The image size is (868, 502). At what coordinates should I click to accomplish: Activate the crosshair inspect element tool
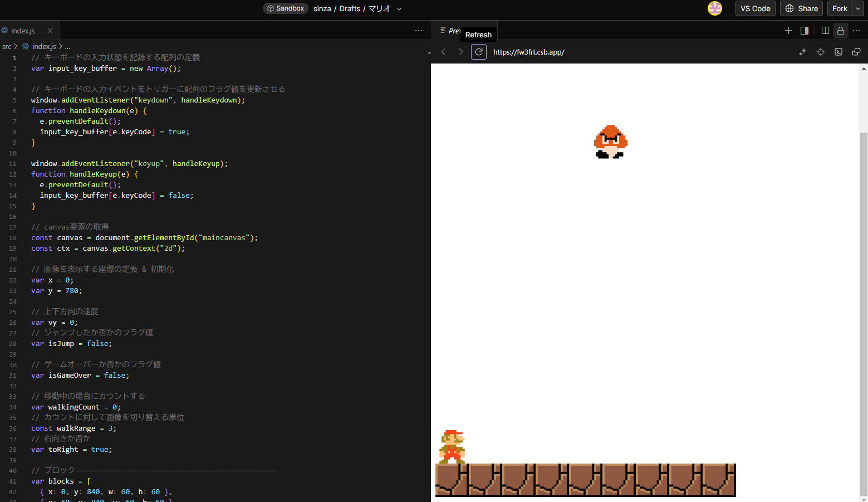click(x=821, y=52)
